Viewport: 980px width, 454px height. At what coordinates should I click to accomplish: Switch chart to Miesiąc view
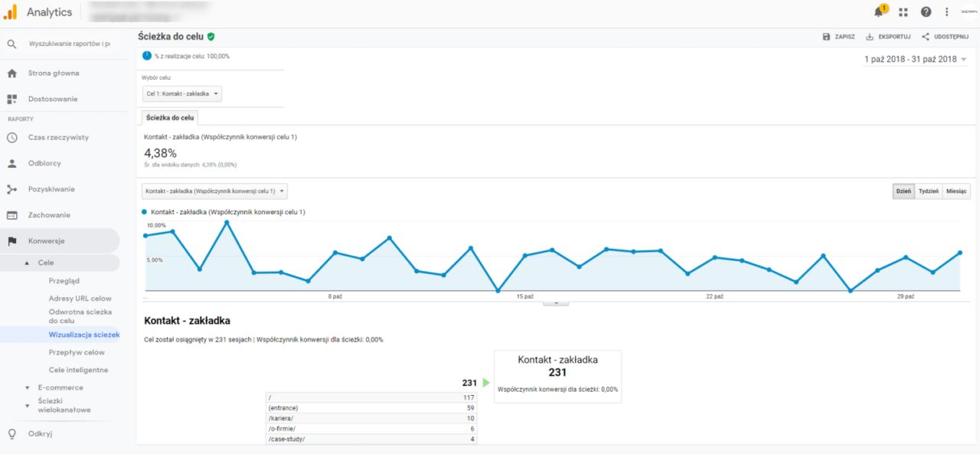point(956,191)
